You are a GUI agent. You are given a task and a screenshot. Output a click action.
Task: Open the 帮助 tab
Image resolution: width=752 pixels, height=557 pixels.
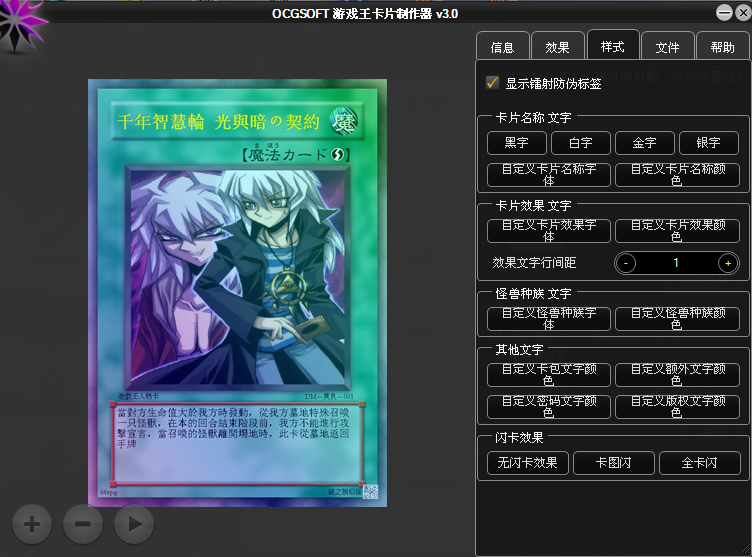[722, 47]
